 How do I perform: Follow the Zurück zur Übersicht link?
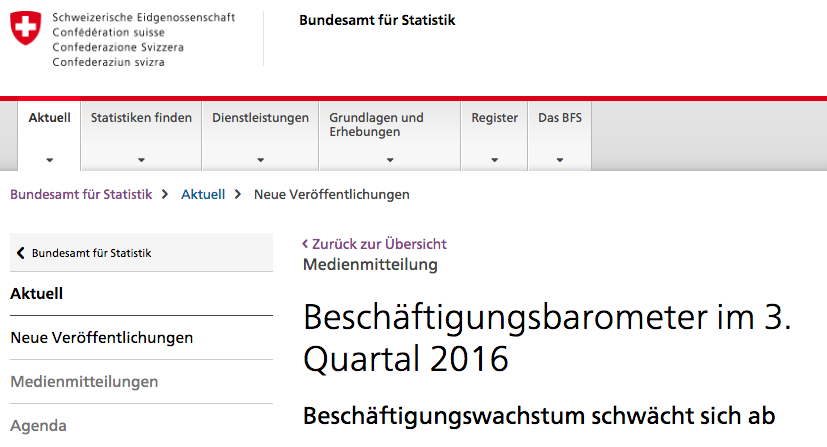[x=379, y=244]
